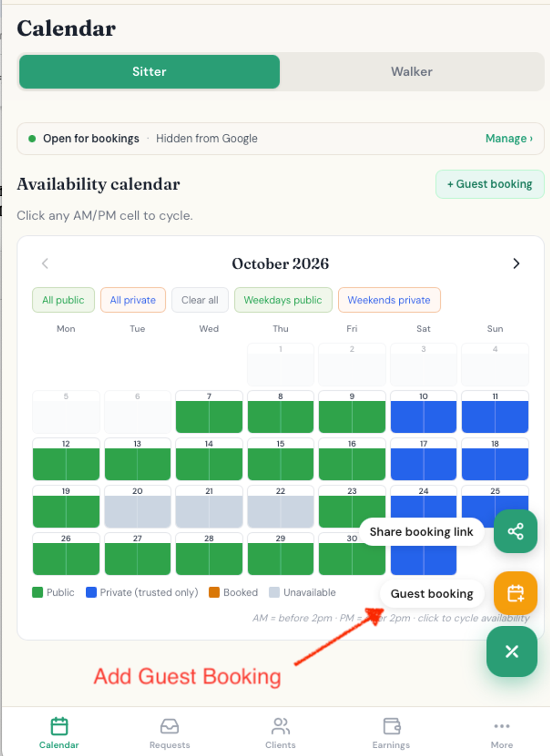
Task: Toggle the AM cell of October 3
Action: pyautogui.click(x=407, y=370)
